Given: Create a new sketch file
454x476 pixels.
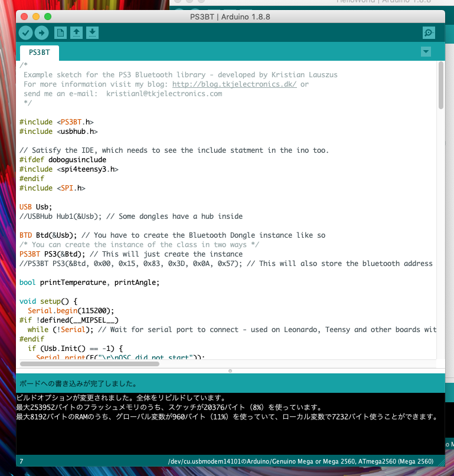Looking at the screenshot, I should click(x=60, y=33).
